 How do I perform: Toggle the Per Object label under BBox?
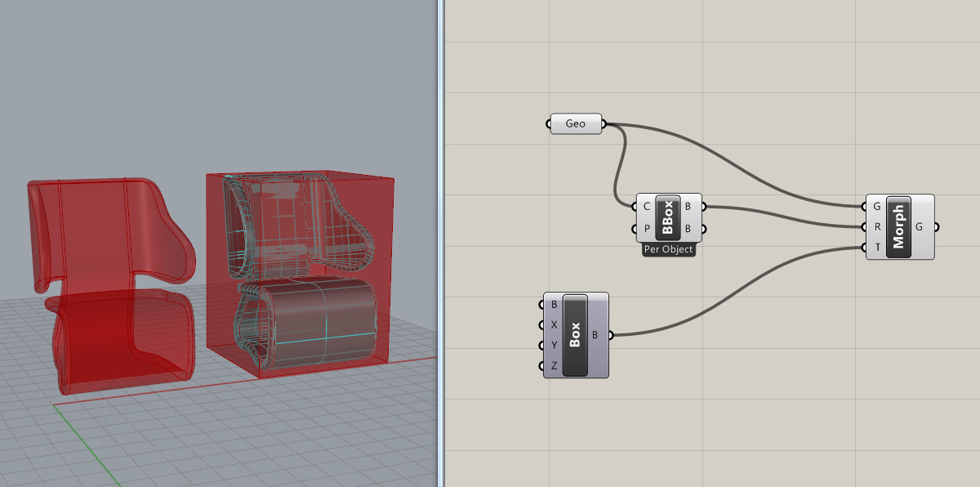pos(669,250)
